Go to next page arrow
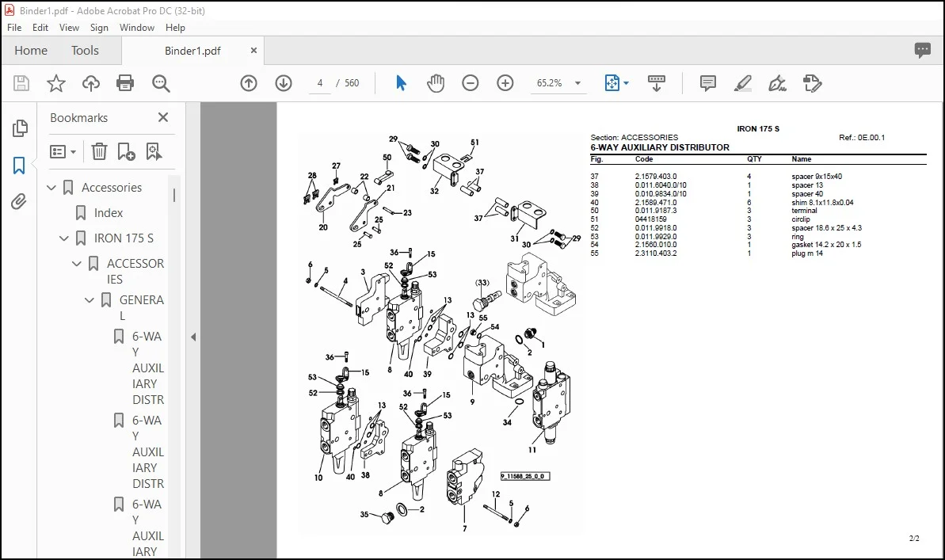 [284, 83]
